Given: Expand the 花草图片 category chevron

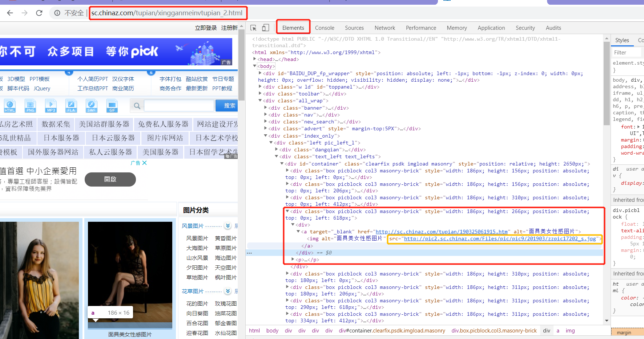Looking at the screenshot, I should 228,291.
